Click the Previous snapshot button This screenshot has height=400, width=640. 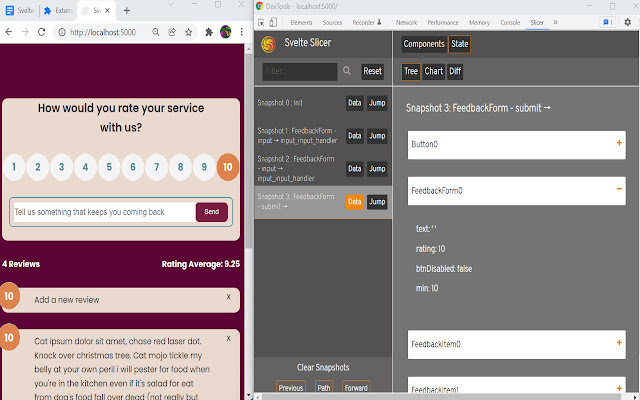[x=291, y=387]
